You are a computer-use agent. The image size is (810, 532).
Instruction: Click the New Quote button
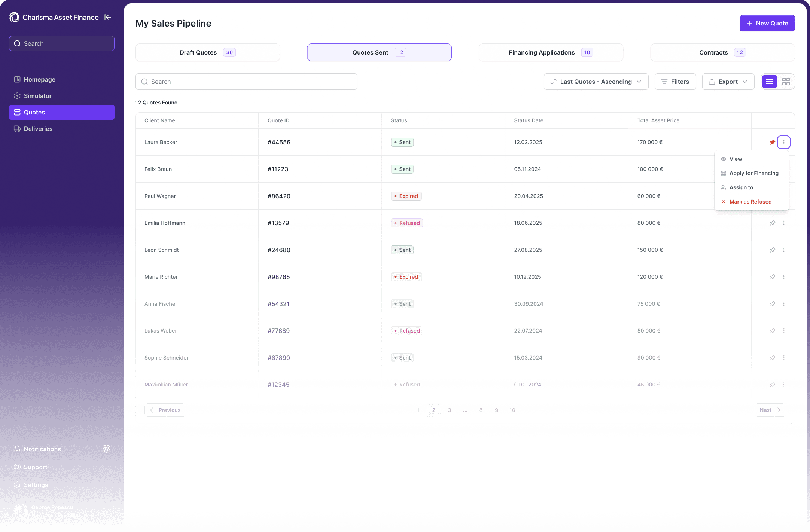[767, 23]
